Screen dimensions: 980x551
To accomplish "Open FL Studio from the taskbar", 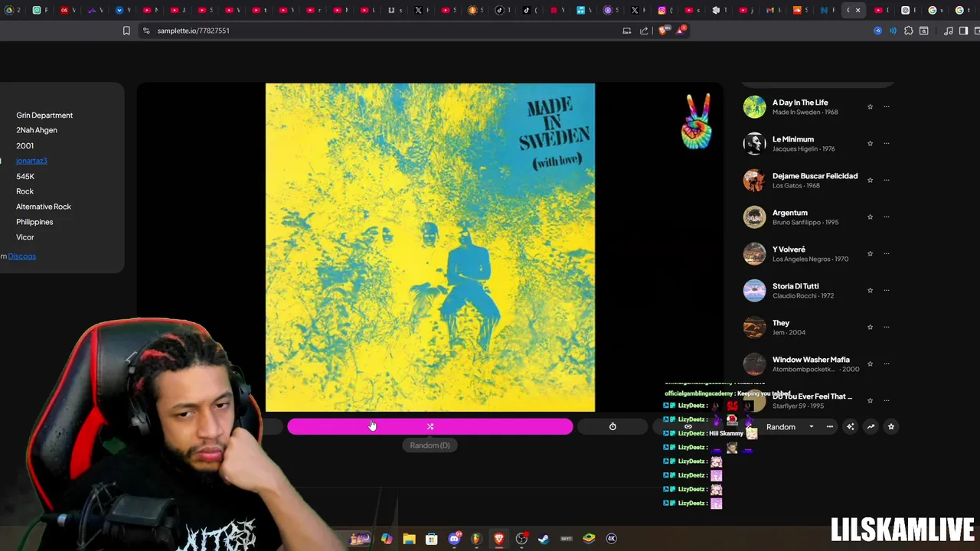I will click(476, 538).
